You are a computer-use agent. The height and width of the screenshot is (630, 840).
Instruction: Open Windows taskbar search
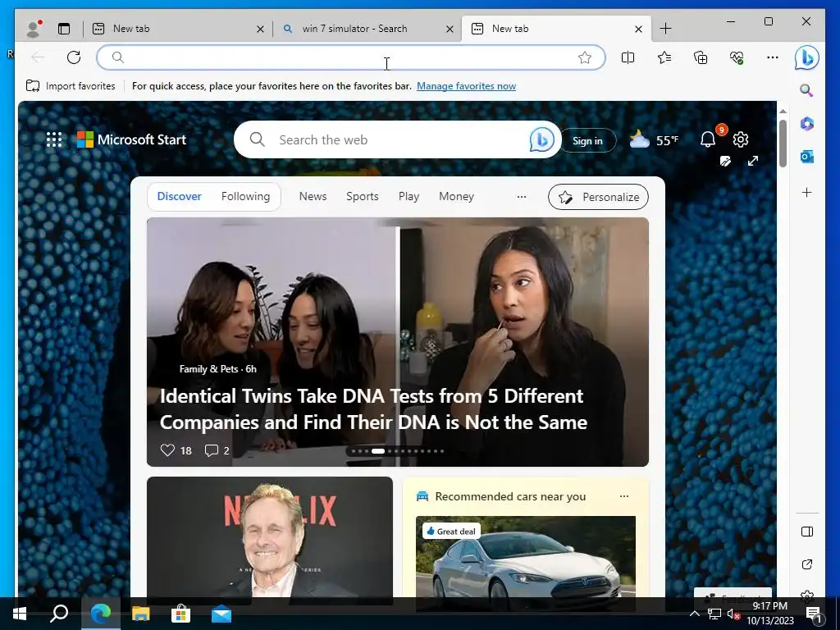(59, 614)
